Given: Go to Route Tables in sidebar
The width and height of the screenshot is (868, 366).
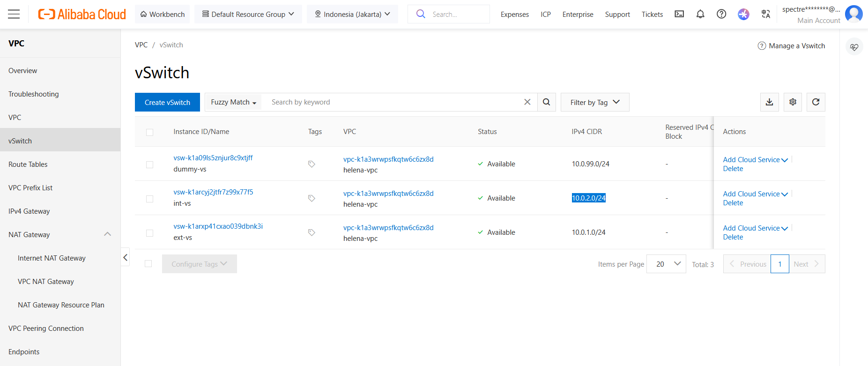Looking at the screenshot, I should (x=28, y=164).
